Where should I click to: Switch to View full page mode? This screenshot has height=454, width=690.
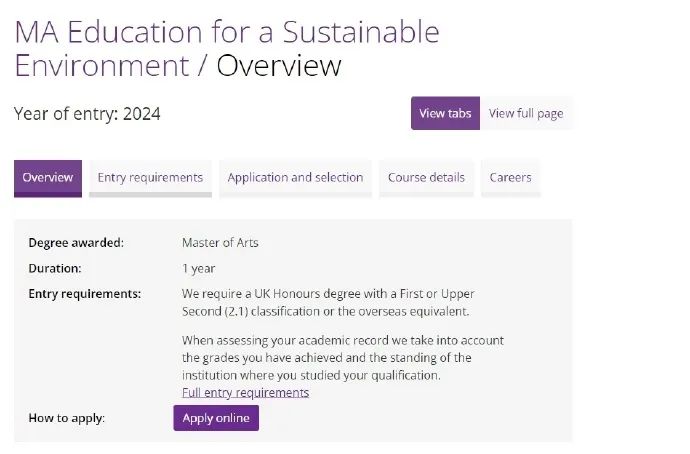tap(525, 113)
